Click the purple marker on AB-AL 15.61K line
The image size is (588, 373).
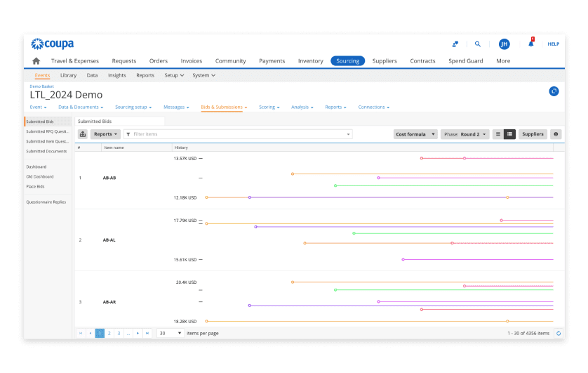403,259
